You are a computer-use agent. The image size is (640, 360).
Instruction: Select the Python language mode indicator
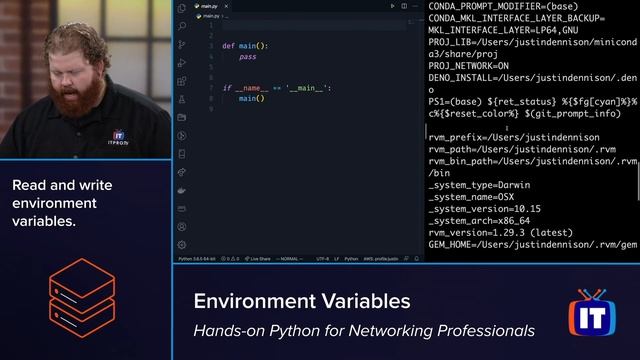click(x=351, y=259)
